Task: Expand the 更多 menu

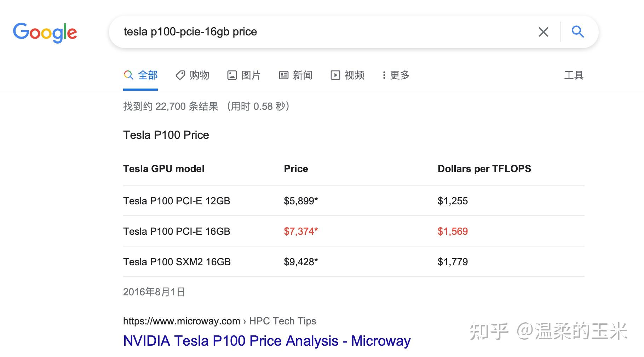Action: click(x=396, y=75)
